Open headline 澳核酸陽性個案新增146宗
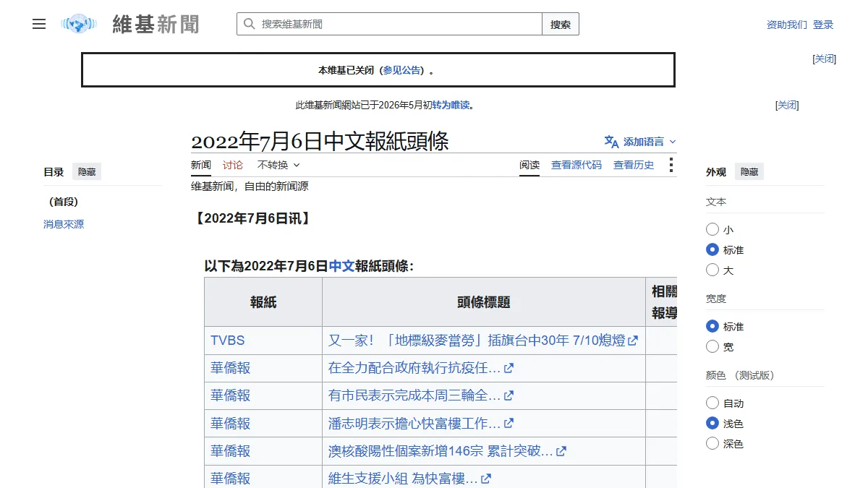The width and height of the screenshot is (868, 488). (x=441, y=451)
